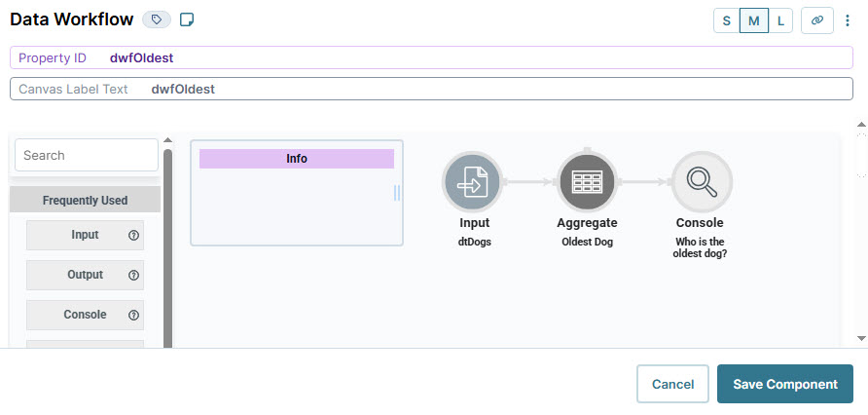The height and width of the screenshot is (415, 868).
Task: Open the notes icon next to the title
Action: point(187,20)
